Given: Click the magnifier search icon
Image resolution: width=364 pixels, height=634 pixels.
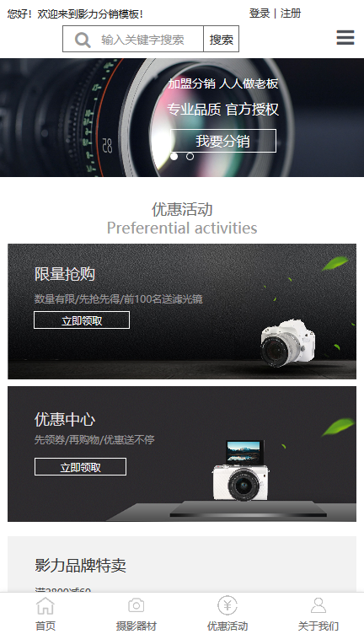Looking at the screenshot, I should click(x=83, y=40).
